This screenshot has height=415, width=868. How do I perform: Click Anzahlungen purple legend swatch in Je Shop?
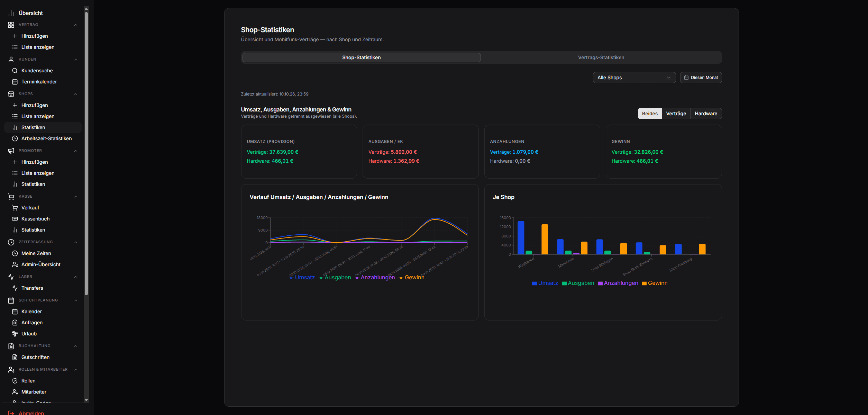point(600,283)
